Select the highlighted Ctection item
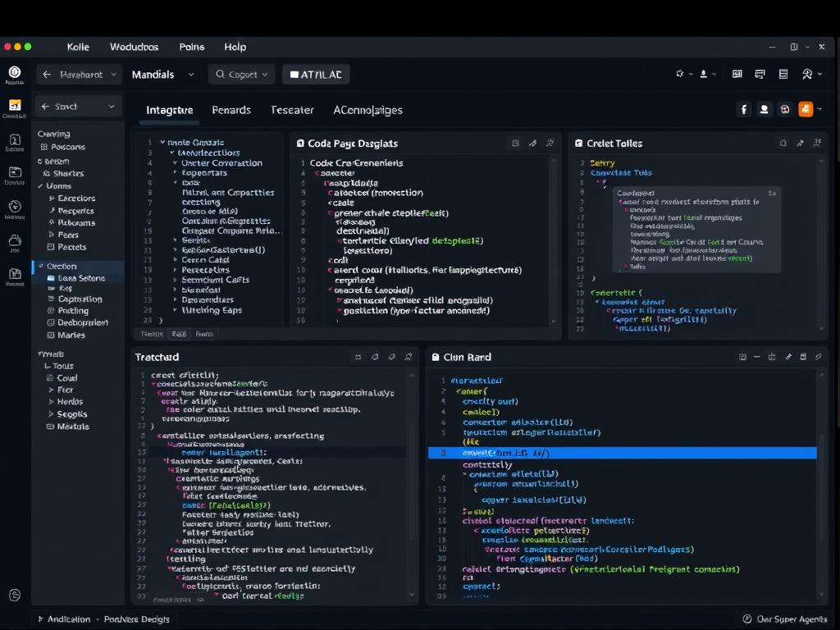The width and height of the screenshot is (840, 630). point(79,267)
